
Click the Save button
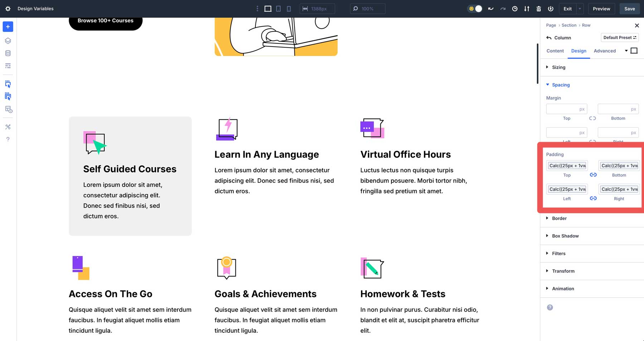point(629,8)
